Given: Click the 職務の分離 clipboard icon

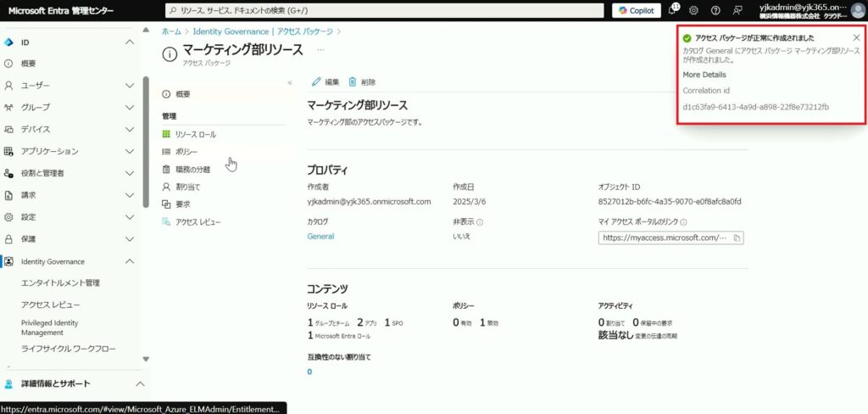Looking at the screenshot, I should [166, 170].
